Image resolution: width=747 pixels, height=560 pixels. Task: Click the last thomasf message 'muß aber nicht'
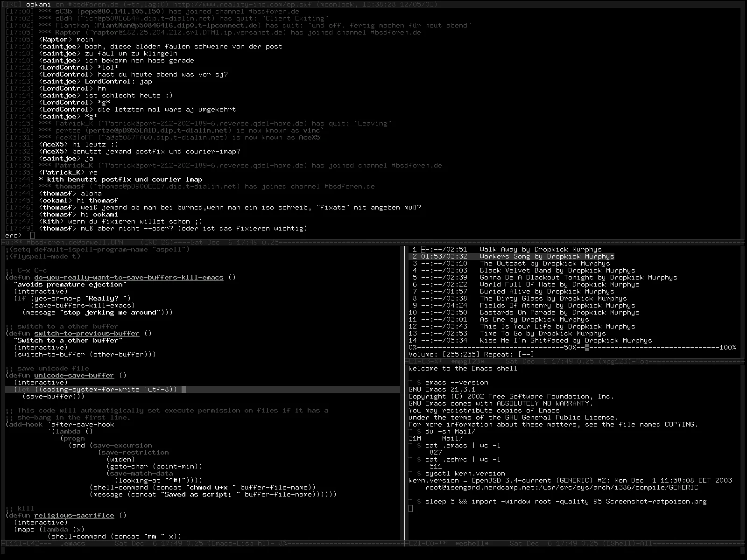(173, 228)
